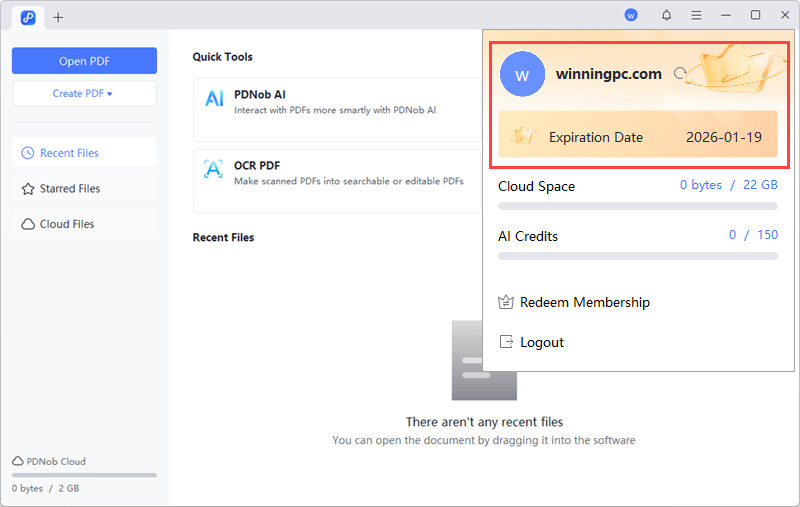Click winningpc.com account name

tap(609, 74)
